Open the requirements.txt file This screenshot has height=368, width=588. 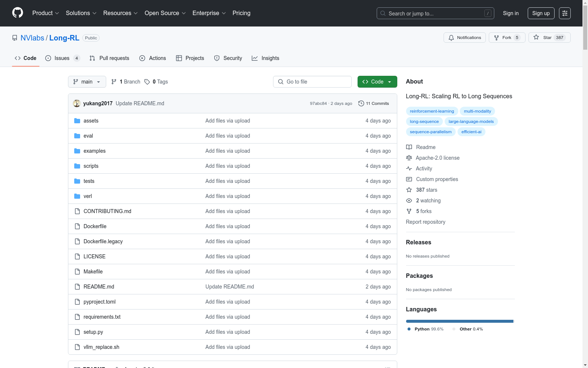(x=102, y=317)
